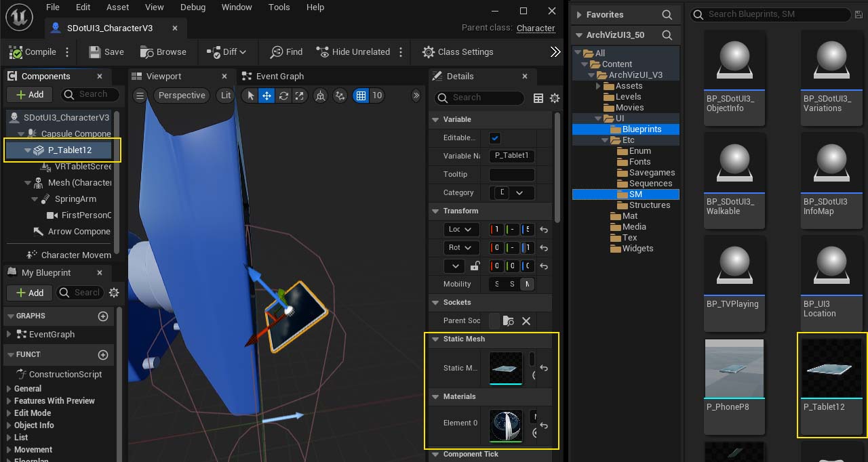Screen dimensions: 868x462
Task: Open the Rot rotation type dropdown
Action: click(x=461, y=248)
